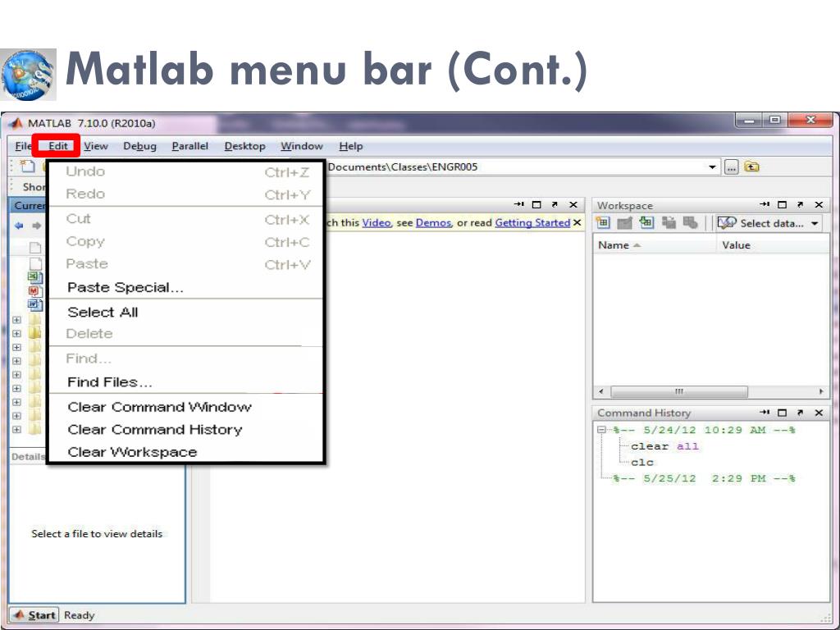The height and width of the screenshot is (630, 840).
Task: Open the File menu
Action: 23,146
